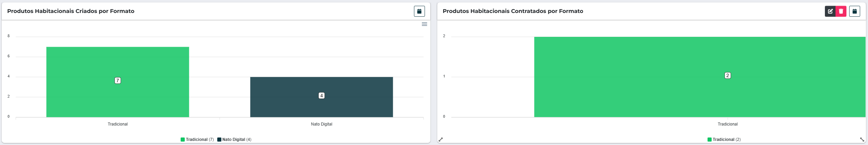
Task: Toggle Nato Digital (4) legend series
Action: pos(236,140)
